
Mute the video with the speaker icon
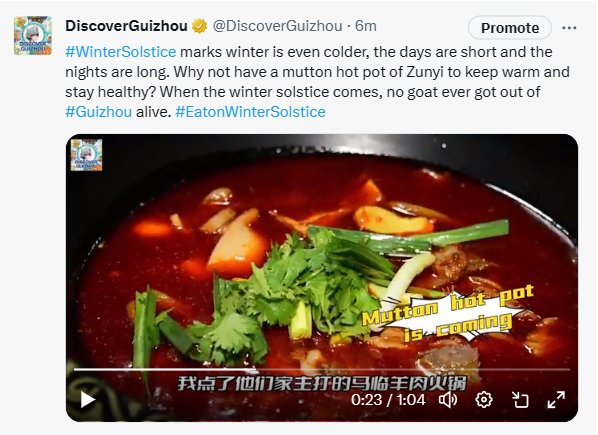(448, 400)
